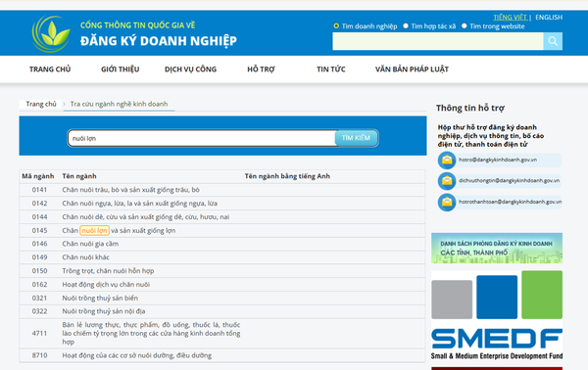The width and height of the screenshot is (588, 370).
Task: Open the VĂN BẢN PHÁP LUẬT menu
Action: 412,69
